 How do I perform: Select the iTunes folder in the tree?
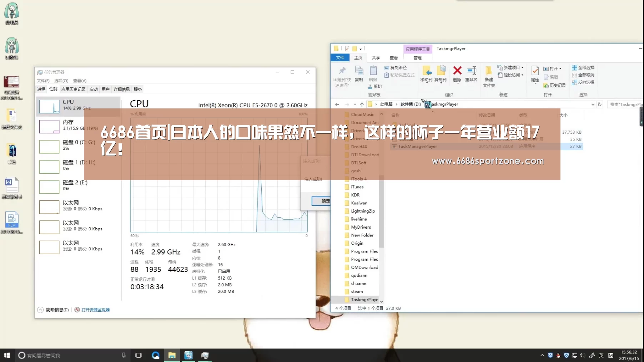pyautogui.click(x=357, y=187)
